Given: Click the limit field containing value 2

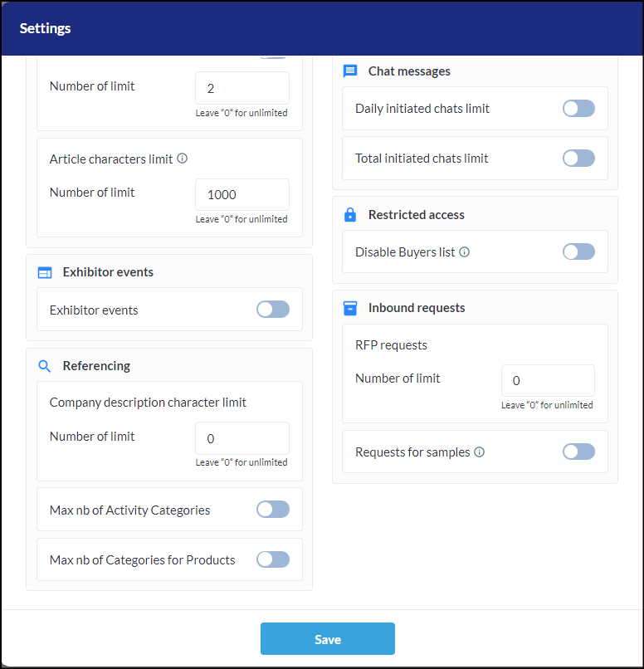Looking at the screenshot, I should coord(242,88).
